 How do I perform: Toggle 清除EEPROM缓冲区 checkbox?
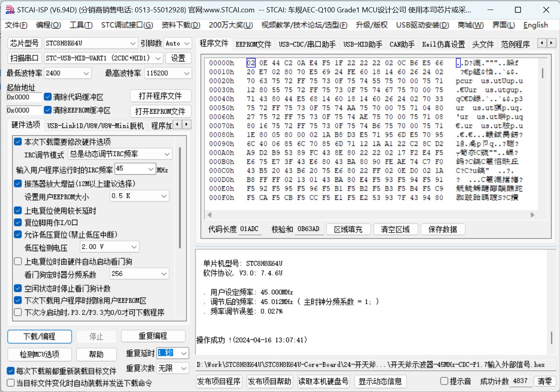(48, 110)
